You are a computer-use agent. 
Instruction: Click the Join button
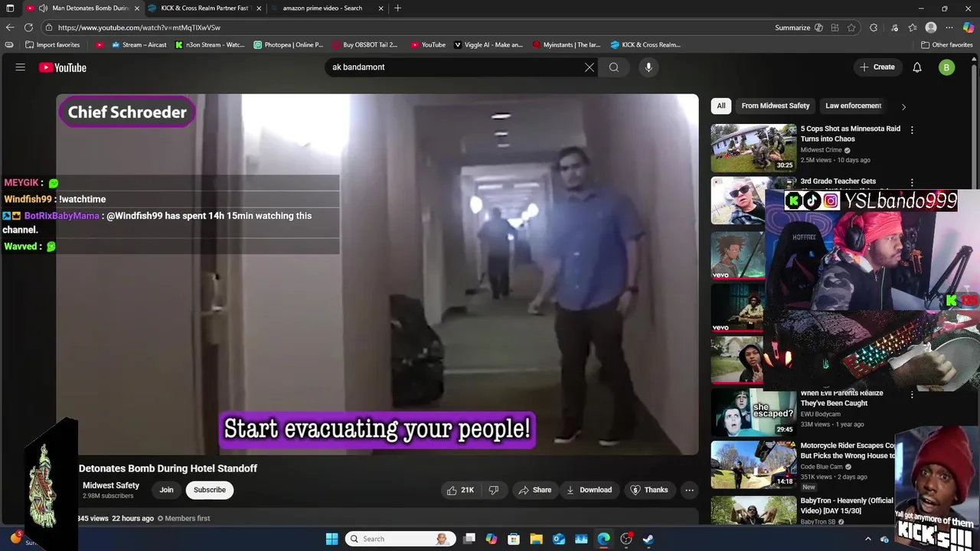(166, 490)
